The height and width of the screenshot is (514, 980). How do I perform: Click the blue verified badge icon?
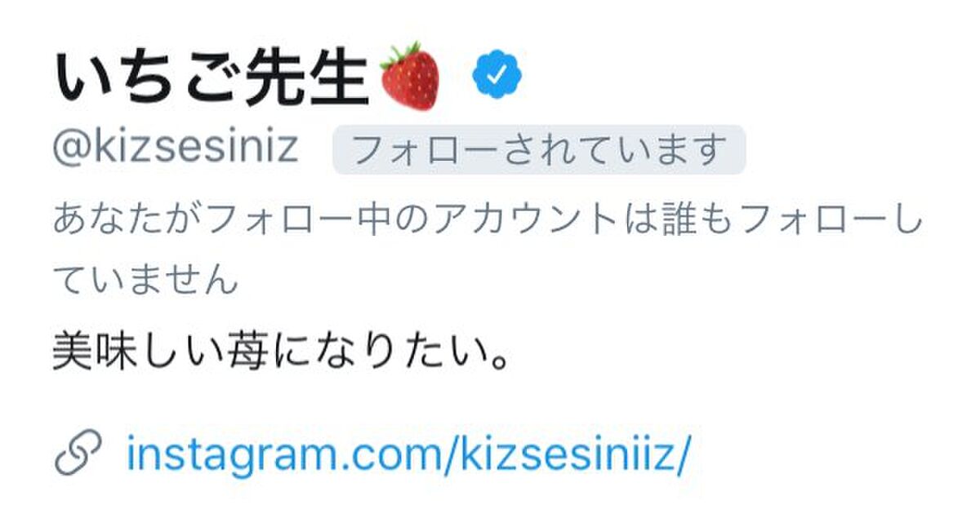click(497, 76)
